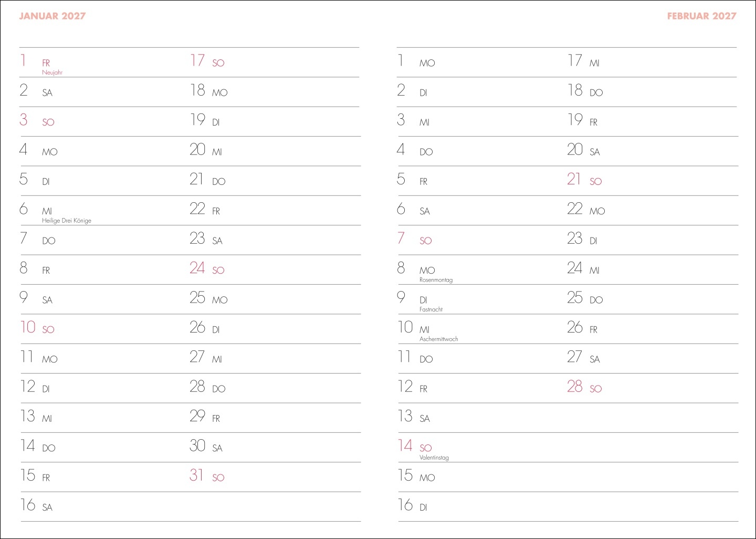Click Monday 18 in January

point(208,91)
